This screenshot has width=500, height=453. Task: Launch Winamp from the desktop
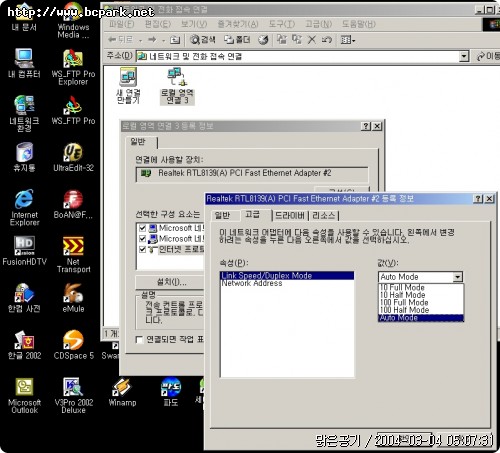(x=122, y=392)
